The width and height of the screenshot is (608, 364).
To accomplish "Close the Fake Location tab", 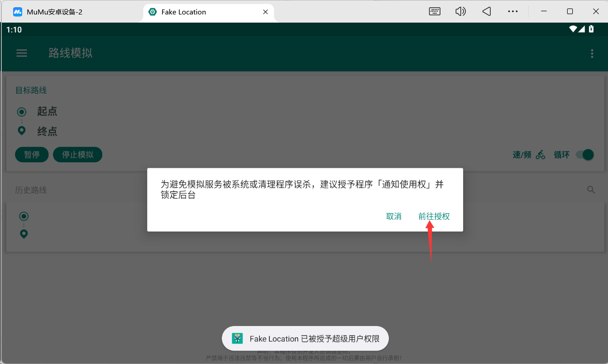I will click(x=266, y=12).
